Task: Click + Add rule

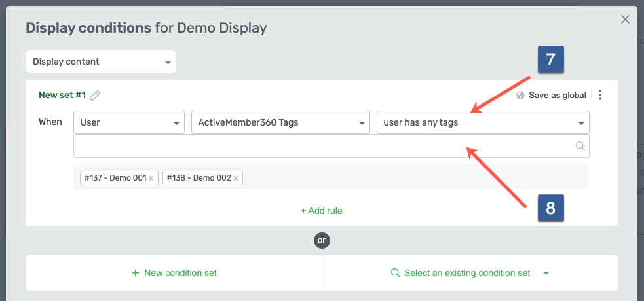Action: pos(322,211)
